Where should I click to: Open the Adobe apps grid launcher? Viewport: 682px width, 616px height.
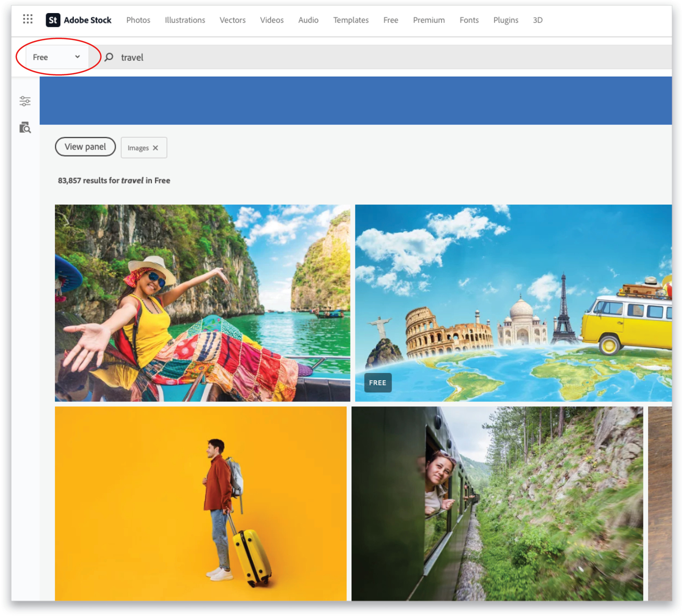click(x=27, y=19)
